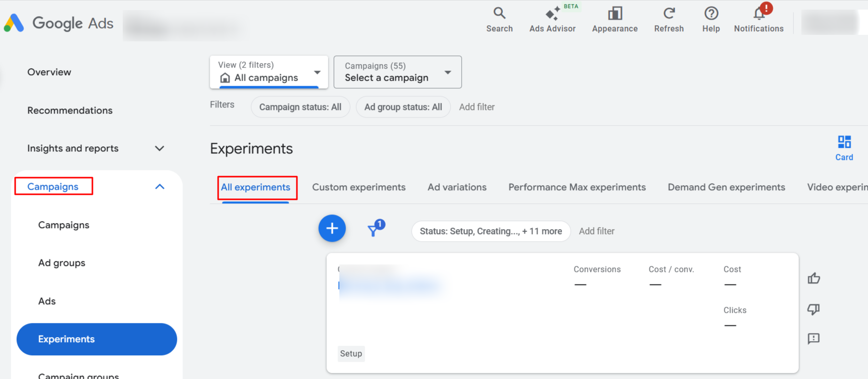Switch to Custom experiments tab
Image resolution: width=868 pixels, height=379 pixels.
pyautogui.click(x=359, y=187)
